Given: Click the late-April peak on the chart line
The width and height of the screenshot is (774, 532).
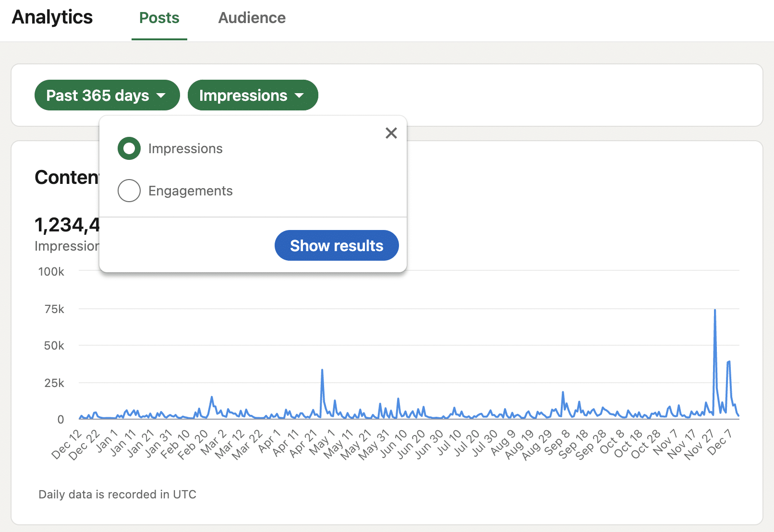Looking at the screenshot, I should [x=322, y=370].
